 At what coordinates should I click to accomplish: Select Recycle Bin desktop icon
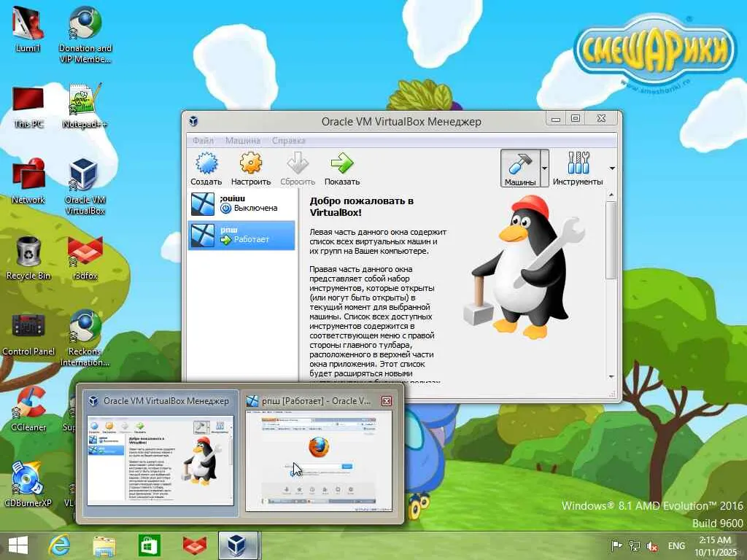tap(28, 257)
